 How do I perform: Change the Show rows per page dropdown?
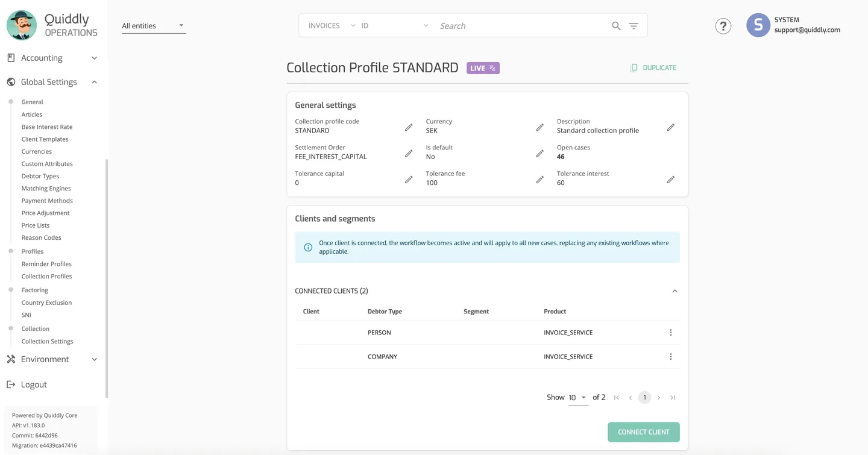click(x=578, y=398)
